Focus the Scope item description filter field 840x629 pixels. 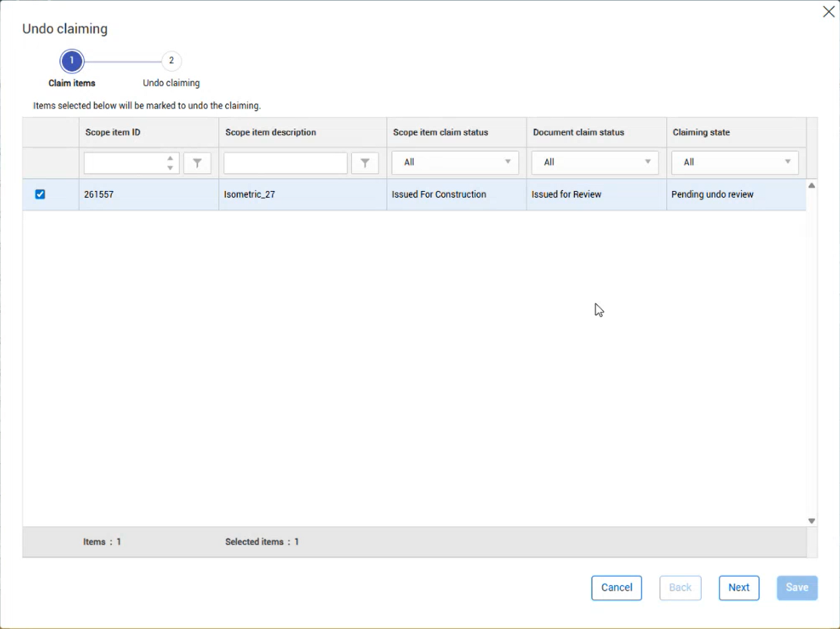286,163
